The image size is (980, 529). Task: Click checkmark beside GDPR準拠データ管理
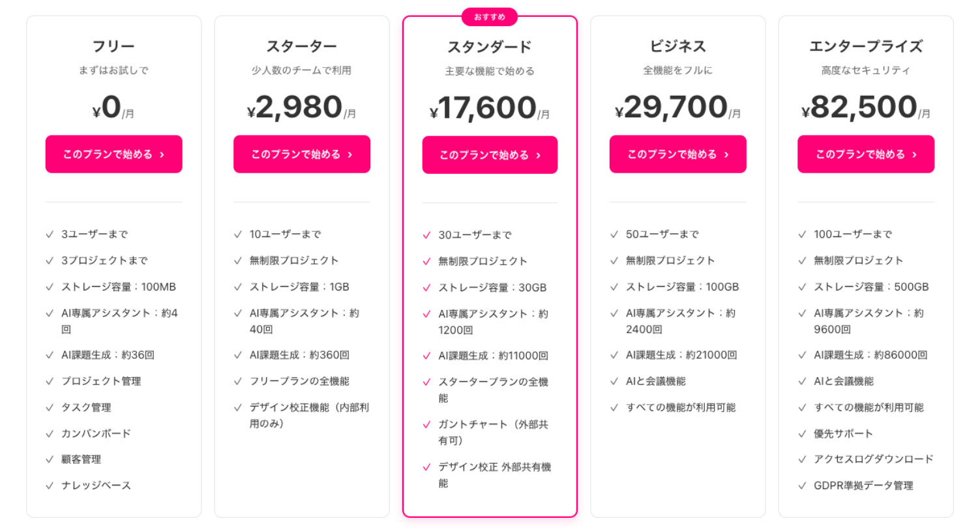[x=802, y=486]
